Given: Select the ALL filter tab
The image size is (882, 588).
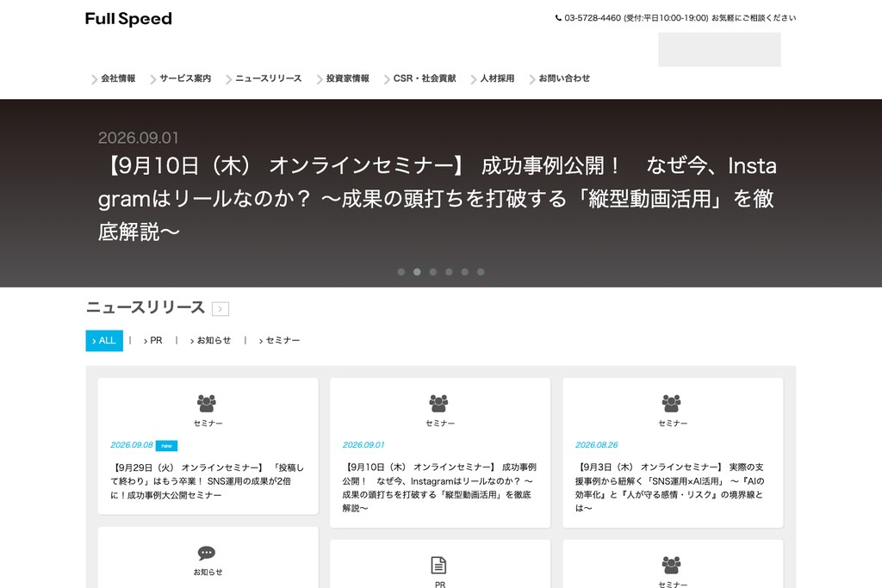Looking at the screenshot, I should [104, 341].
